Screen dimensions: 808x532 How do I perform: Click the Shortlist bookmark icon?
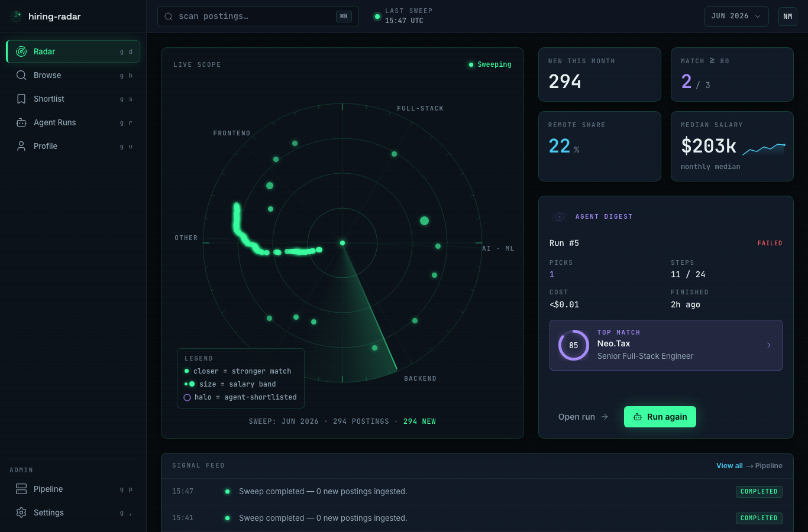click(x=21, y=99)
